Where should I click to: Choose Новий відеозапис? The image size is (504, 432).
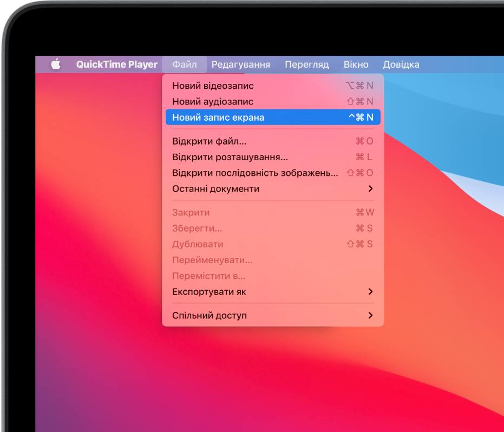coord(273,86)
